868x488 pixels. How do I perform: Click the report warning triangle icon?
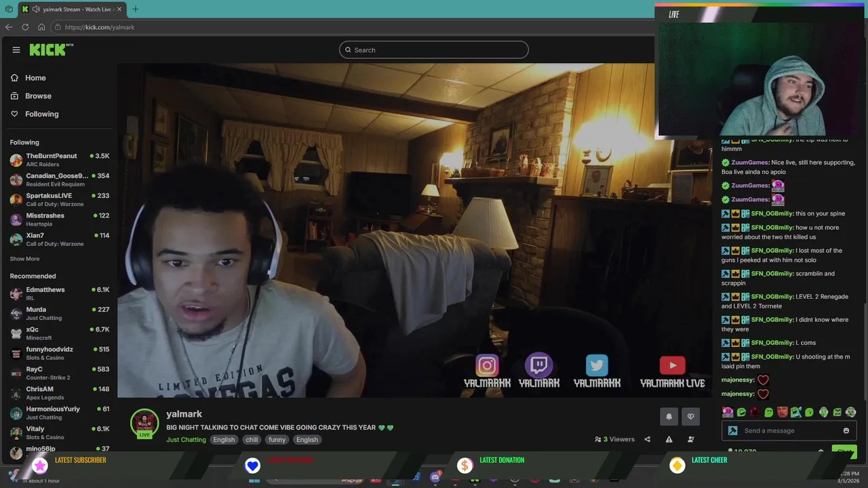(x=669, y=439)
